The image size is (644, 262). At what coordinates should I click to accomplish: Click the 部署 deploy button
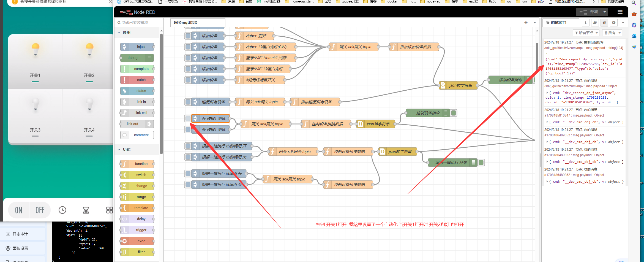point(589,12)
